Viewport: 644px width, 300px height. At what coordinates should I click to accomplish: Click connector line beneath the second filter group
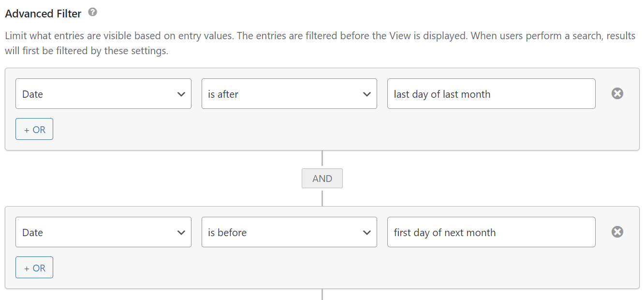pyautogui.click(x=322, y=295)
